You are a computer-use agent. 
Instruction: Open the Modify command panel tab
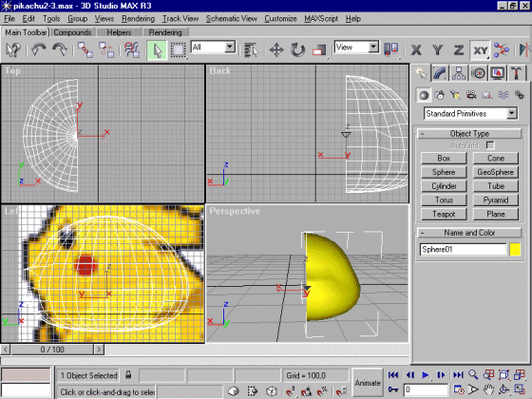(x=440, y=73)
